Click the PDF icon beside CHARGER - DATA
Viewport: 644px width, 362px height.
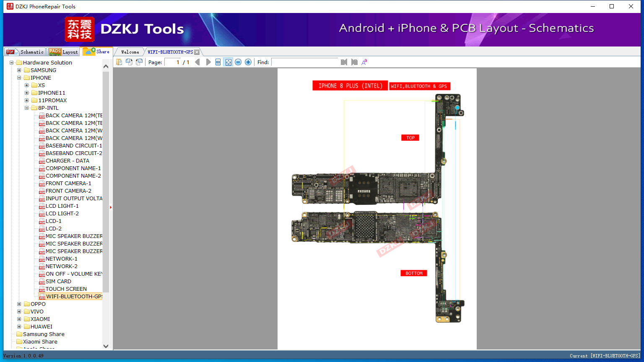click(42, 161)
